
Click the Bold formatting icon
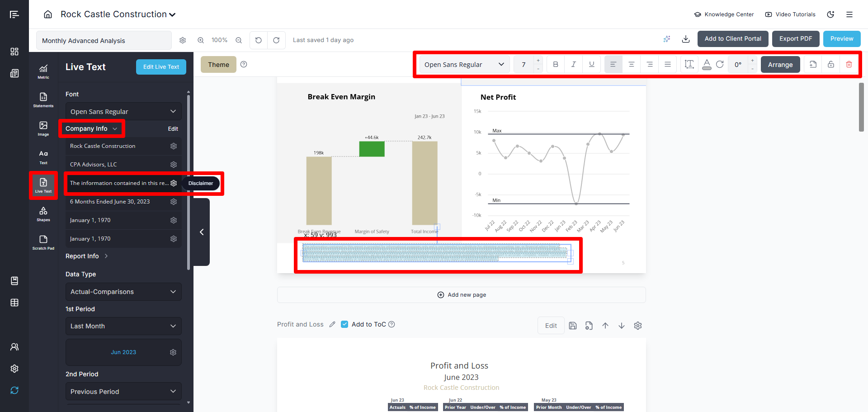click(556, 65)
